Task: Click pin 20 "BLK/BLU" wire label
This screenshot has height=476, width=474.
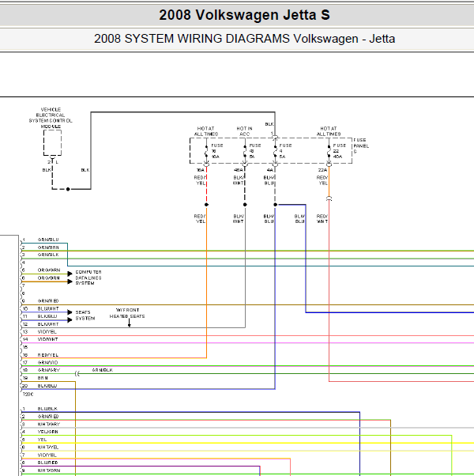Action: point(47,386)
